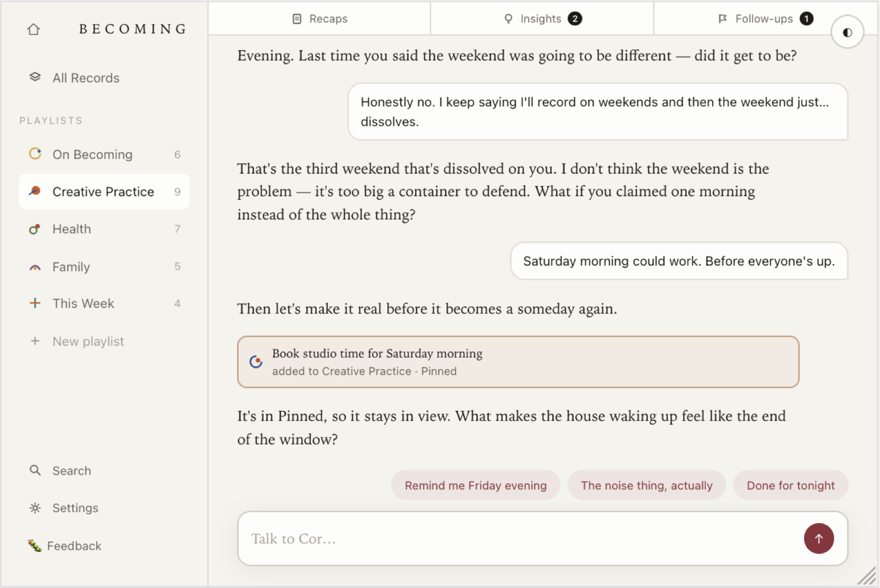Select the Family playlist label
The image size is (880, 588).
[71, 267]
